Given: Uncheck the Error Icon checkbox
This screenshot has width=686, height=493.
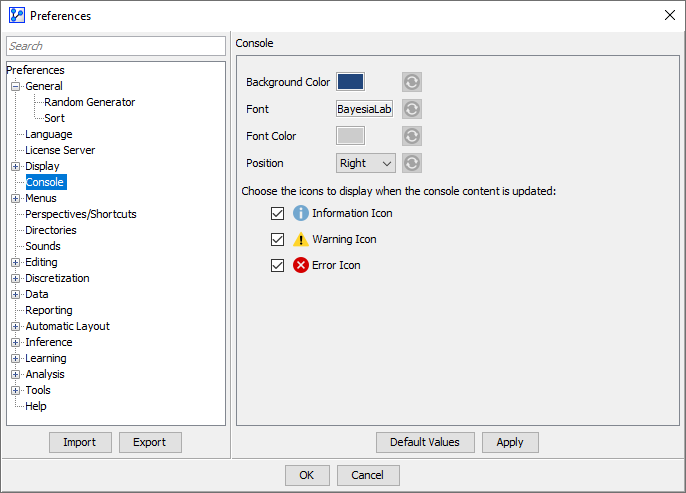Looking at the screenshot, I should pyautogui.click(x=277, y=266).
